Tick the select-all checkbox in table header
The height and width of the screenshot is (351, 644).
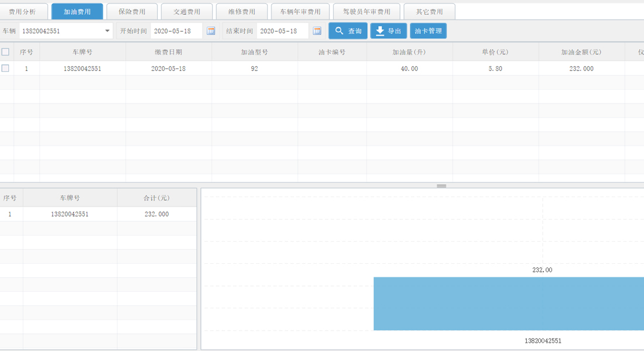click(x=5, y=52)
